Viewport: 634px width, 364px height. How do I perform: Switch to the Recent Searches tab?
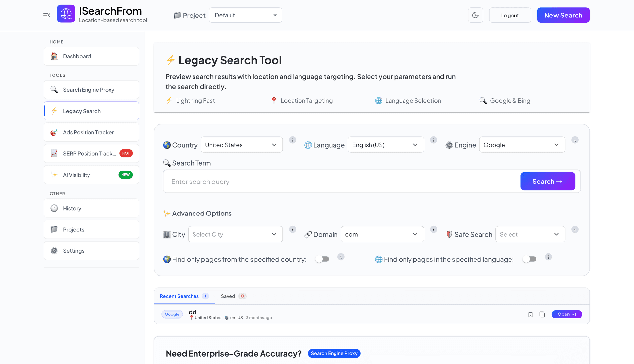(x=184, y=296)
